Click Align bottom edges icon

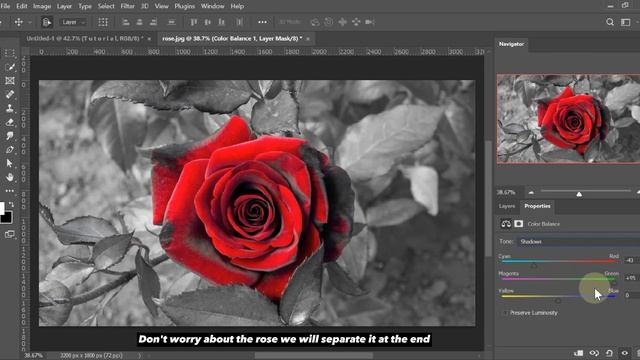pos(221,22)
